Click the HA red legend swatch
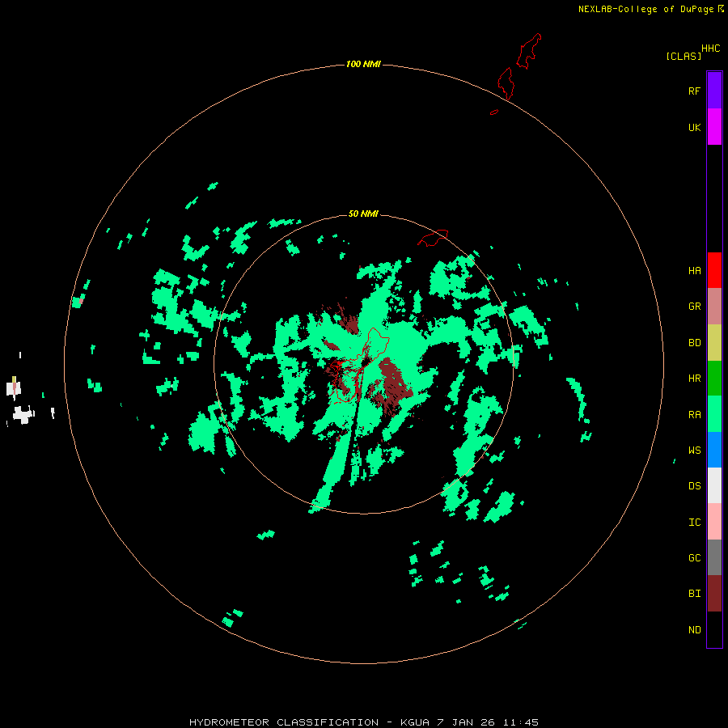The image size is (728, 728). pos(714,270)
